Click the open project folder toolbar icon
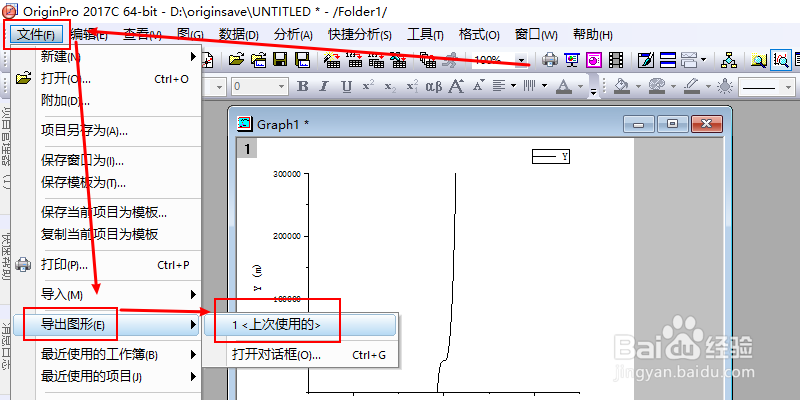Screen dimensions: 800x400 point(236,60)
